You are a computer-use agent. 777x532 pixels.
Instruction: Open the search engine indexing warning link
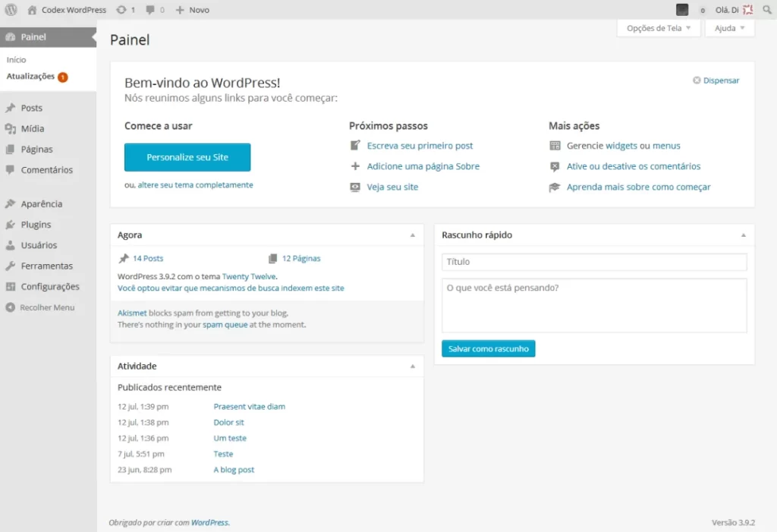pyautogui.click(x=231, y=288)
